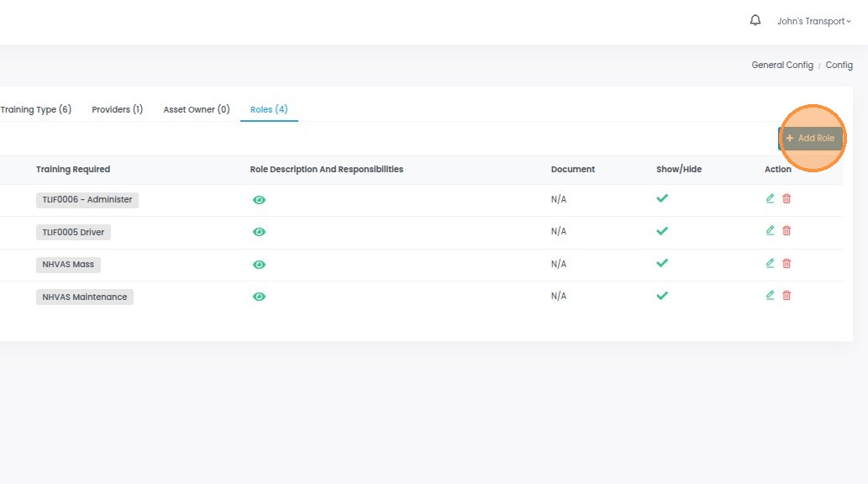This screenshot has width=868, height=484.
Task: Toggle show/hide checkmark for TLIF0005 Driver
Action: [x=662, y=231]
